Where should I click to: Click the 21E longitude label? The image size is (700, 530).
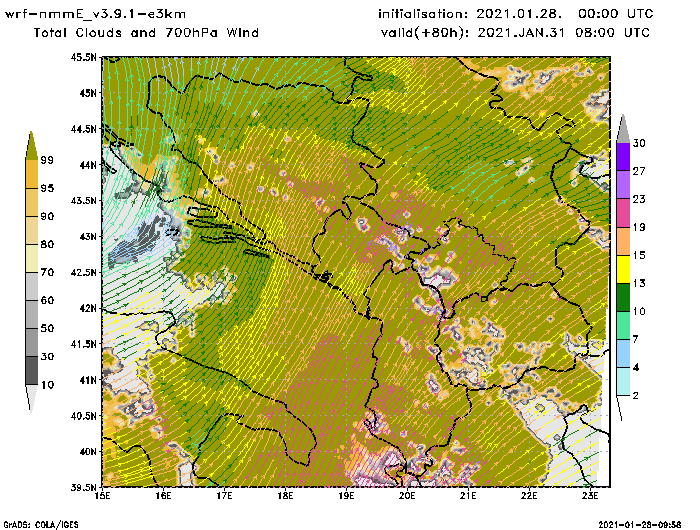468,496
